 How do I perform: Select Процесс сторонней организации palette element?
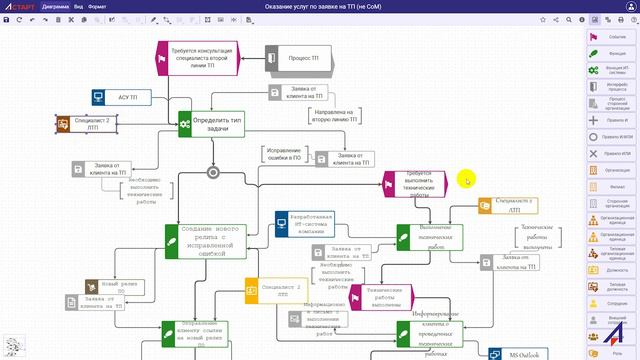[x=611, y=104]
